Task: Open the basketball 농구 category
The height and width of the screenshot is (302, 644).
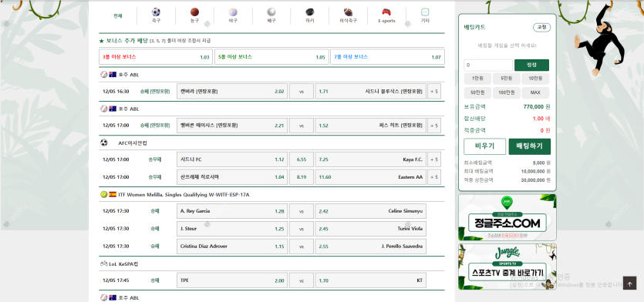Action: pos(194,16)
